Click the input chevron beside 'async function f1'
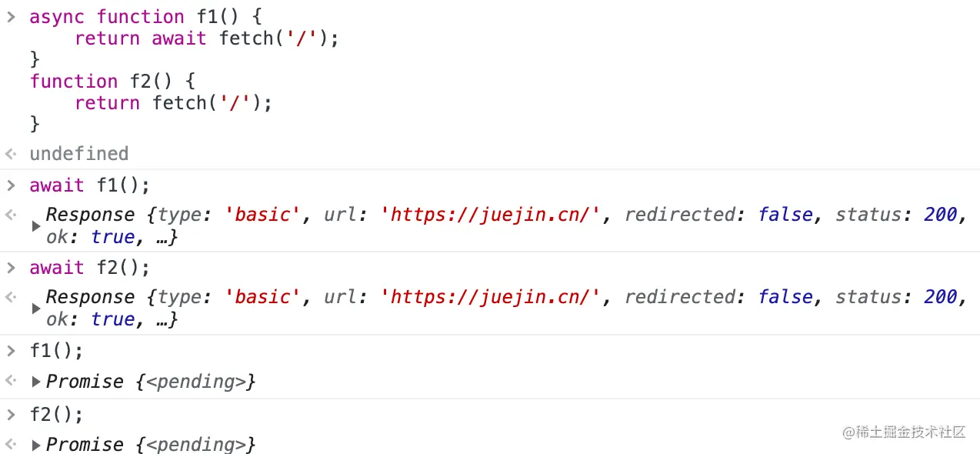 coord(11,17)
